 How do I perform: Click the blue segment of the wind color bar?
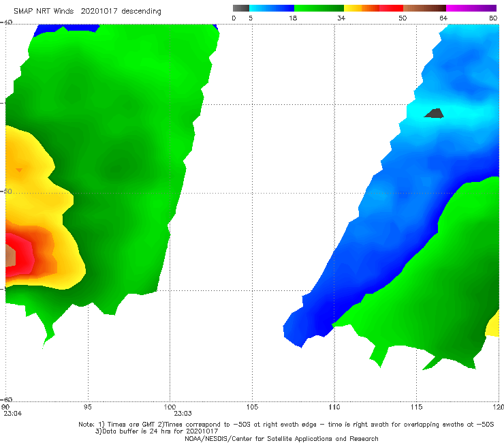click(x=272, y=8)
